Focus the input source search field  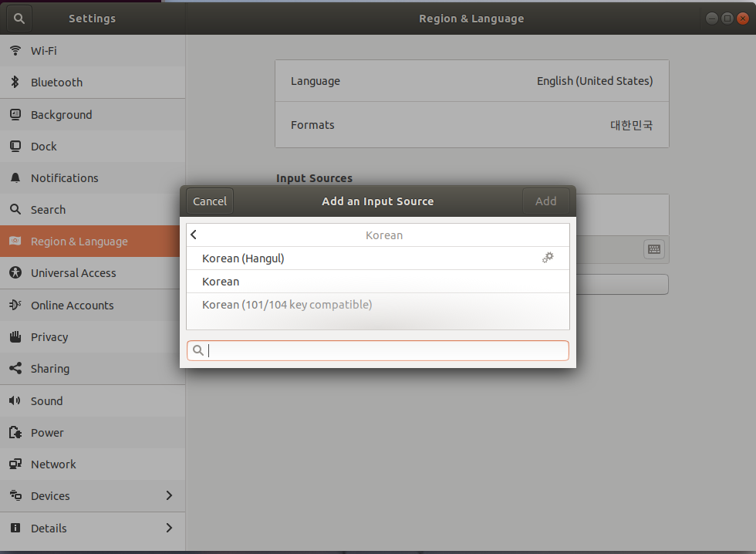click(378, 350)
